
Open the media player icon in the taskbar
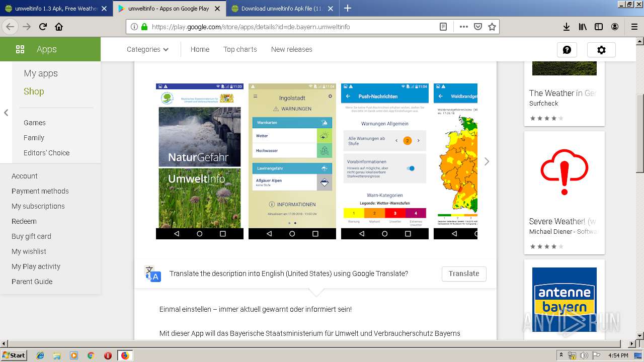pos(74,355)
